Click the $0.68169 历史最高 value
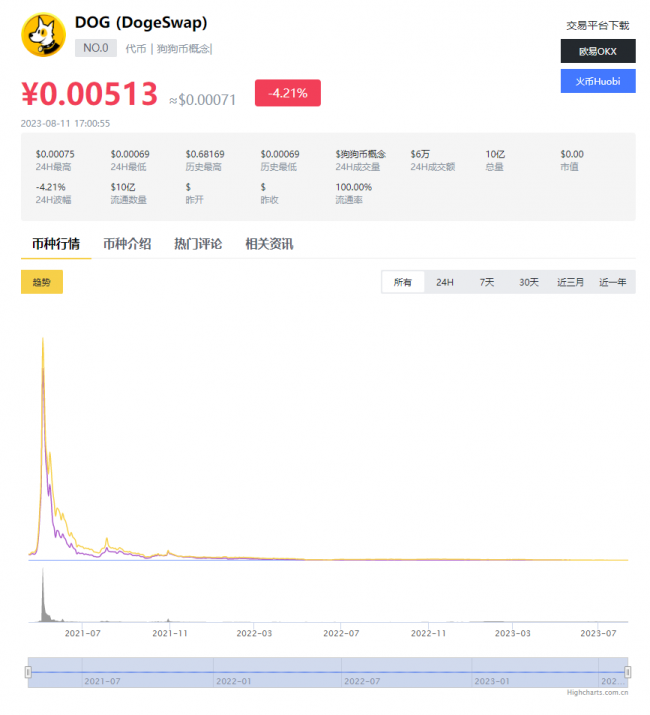Image resolution: width=650 pixels, height=715 pixels. [205, 154]
